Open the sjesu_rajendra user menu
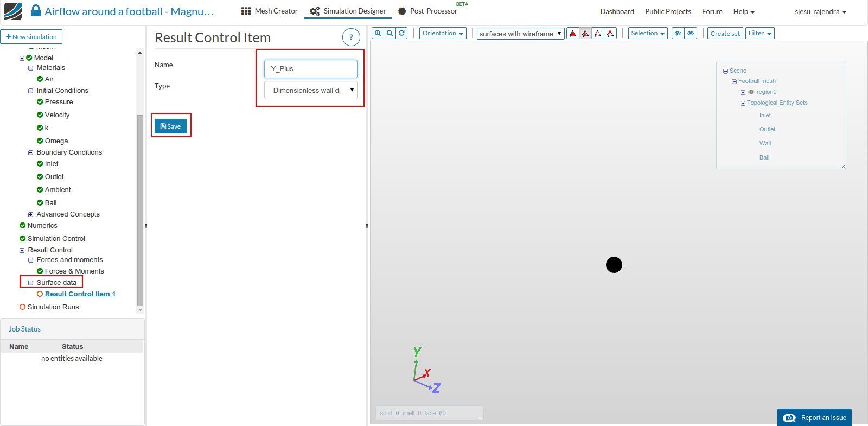Image resolution: width=868 pixels, height=426 pixels. point(821,11)
